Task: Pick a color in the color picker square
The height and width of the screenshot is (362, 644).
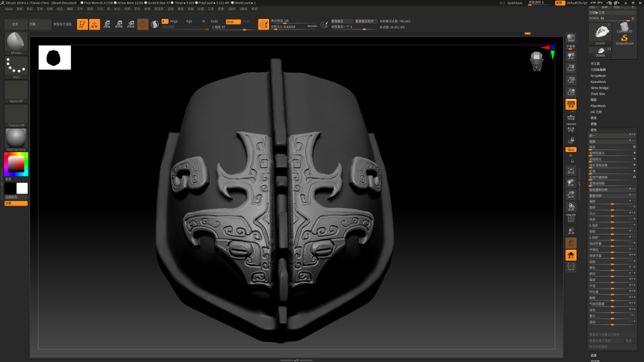Action: 15,164
